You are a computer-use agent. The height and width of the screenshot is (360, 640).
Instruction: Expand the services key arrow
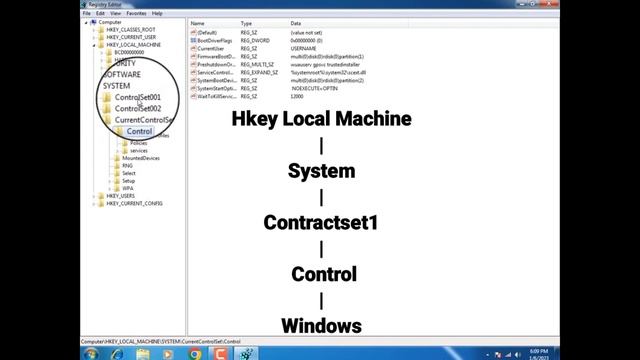pos(118,151)
